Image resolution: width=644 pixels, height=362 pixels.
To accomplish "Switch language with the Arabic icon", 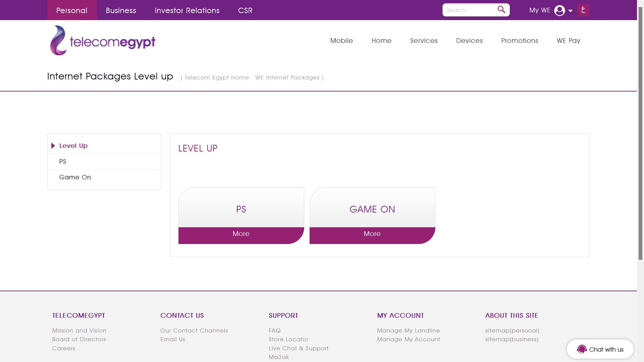I will tap(583, 10).
